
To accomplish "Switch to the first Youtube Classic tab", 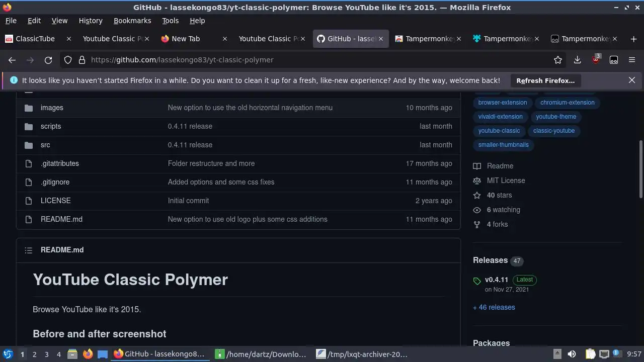I will pyautogui.click(x=112, y=39).
